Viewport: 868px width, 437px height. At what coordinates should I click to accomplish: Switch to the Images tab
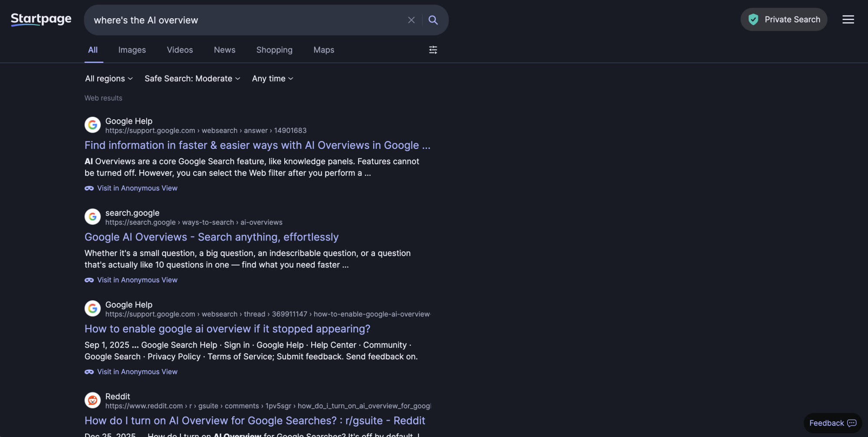[x=132, y=50]
